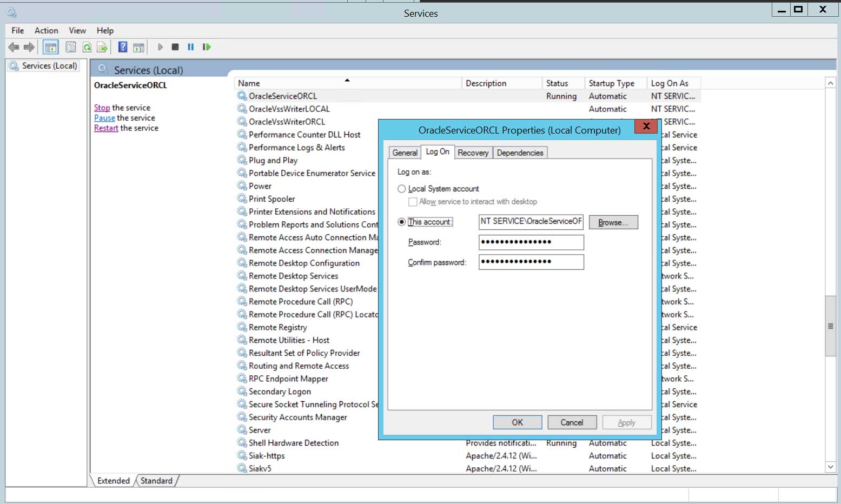841x504 pixels.
Task: Open Help with the blue question mark icon
Action: click(x=123, y=48)
